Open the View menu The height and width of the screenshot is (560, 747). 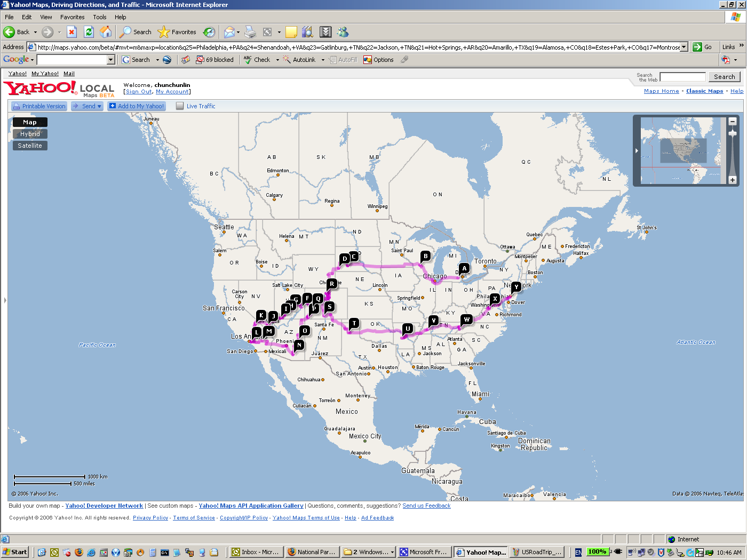click(x=46, y=17)
